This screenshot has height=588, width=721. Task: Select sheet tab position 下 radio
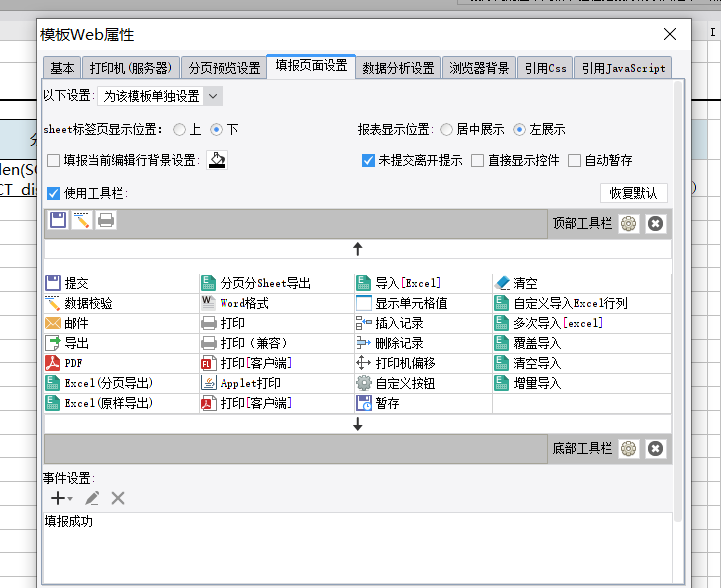pyautogui.click(x=216, y=130)
